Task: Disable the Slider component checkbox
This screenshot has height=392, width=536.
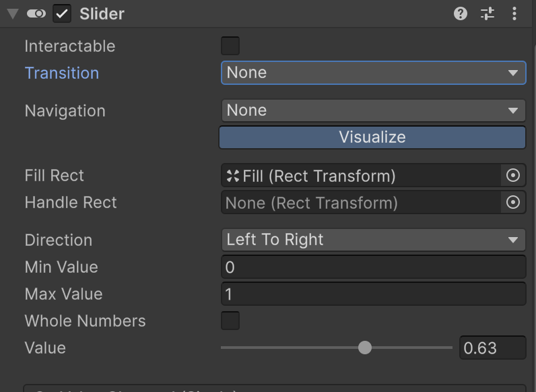Action: pos(62,14)
